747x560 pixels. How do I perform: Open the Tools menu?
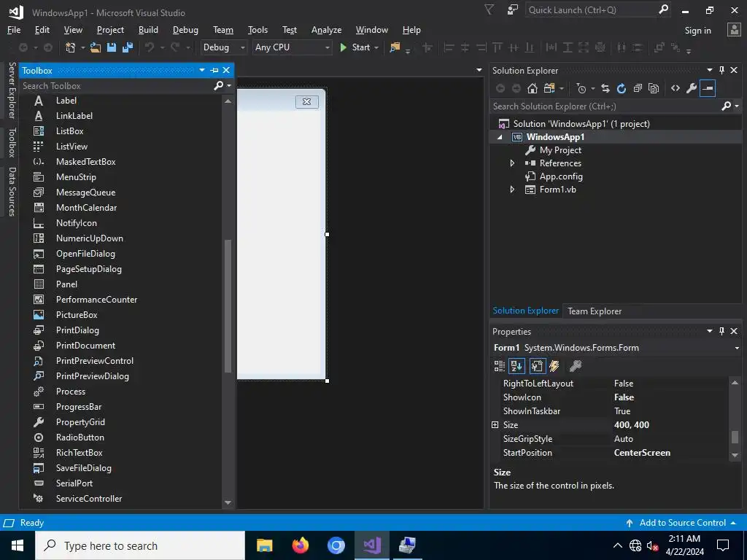tap(258, 29)
